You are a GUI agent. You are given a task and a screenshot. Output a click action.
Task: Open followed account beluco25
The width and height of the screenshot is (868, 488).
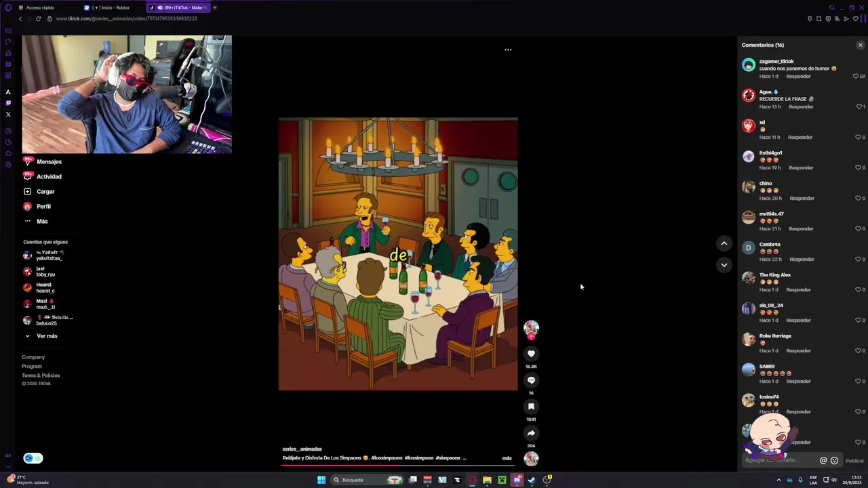pyautogui.click(x=48, y=321)
